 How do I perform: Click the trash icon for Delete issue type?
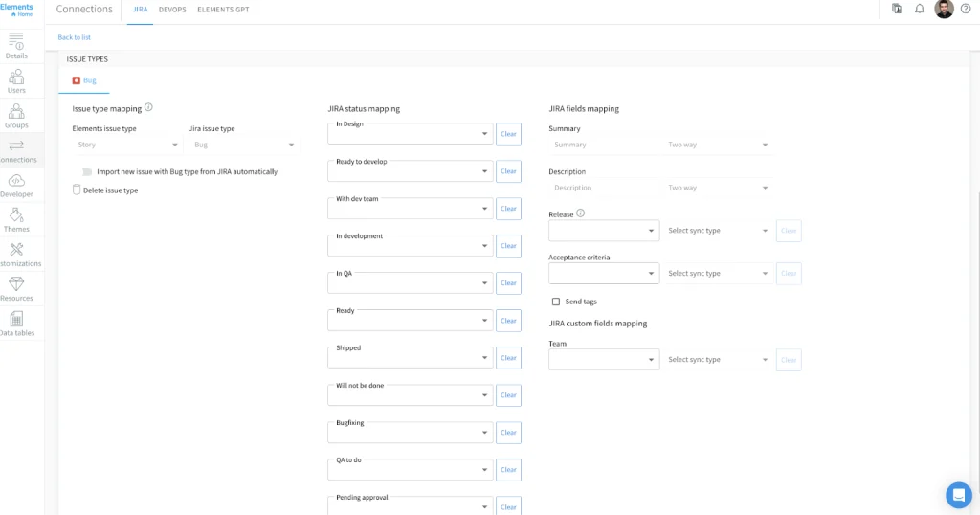77,190
